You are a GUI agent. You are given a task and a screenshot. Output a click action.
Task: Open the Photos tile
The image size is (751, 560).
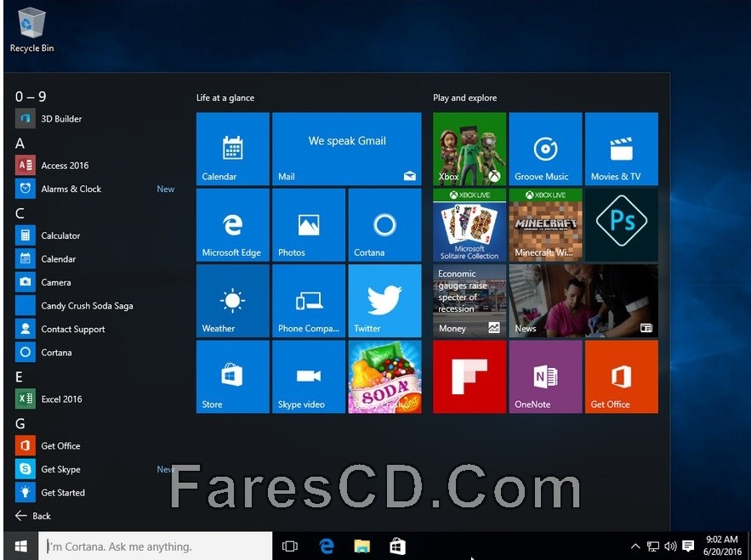point(309,225)
